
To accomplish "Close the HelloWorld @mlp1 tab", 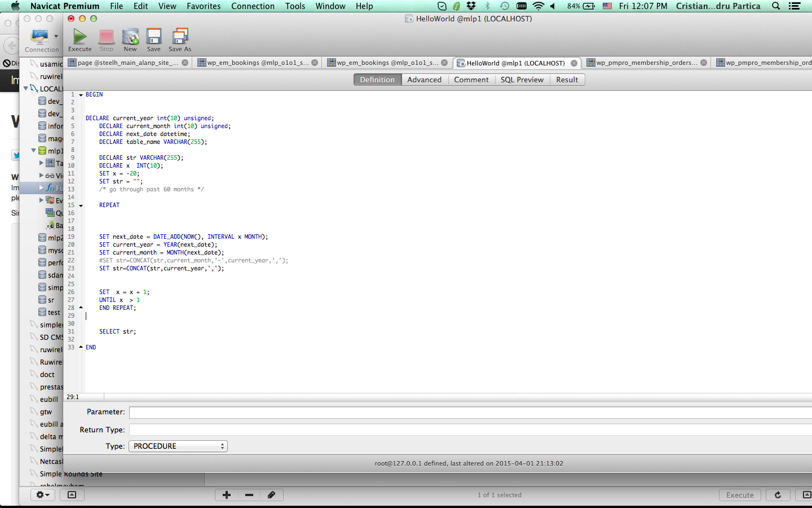I will click(574, 63).
